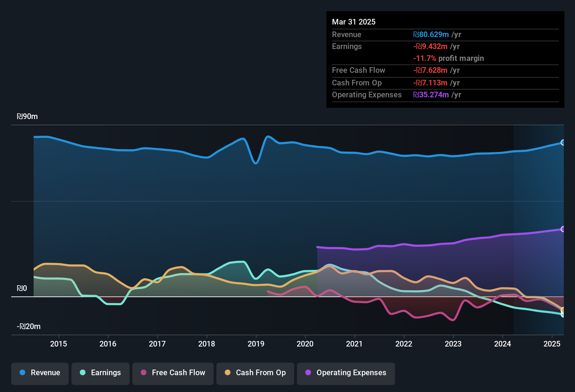Select the orange Cash From Op dot icon
575x392 pixels.
coord(228,373)
